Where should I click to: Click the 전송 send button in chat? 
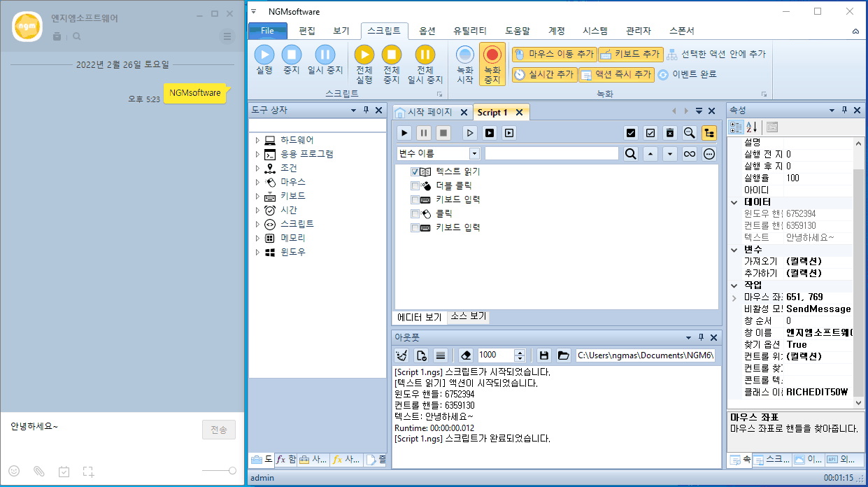tap(219, 430)
